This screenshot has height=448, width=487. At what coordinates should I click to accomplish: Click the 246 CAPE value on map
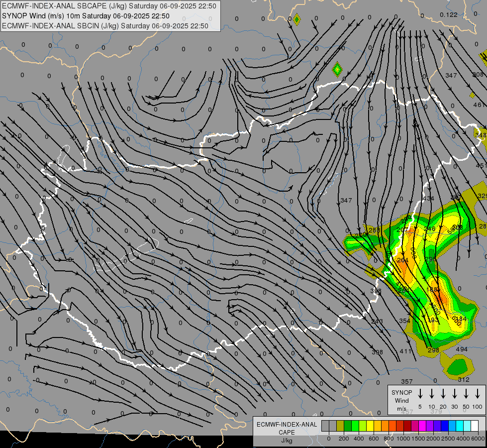[x=429, y=229]
